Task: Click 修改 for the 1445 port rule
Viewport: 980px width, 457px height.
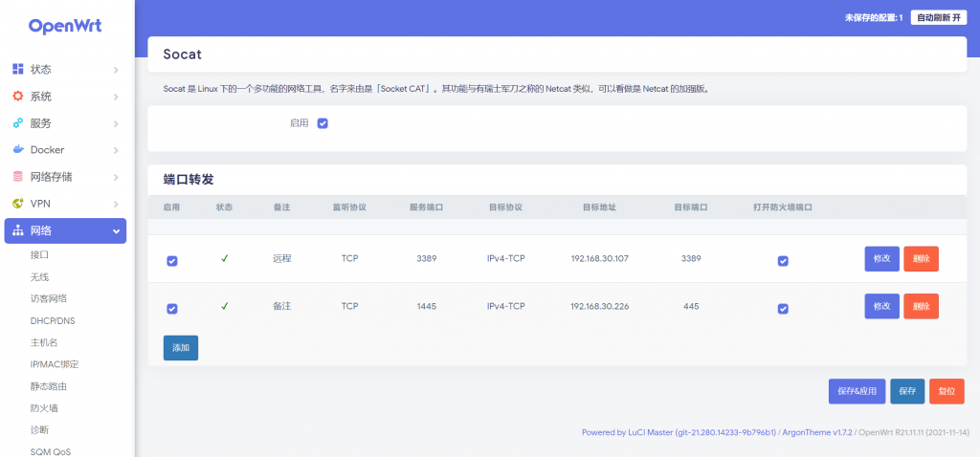Action: (x=881, y=306)
